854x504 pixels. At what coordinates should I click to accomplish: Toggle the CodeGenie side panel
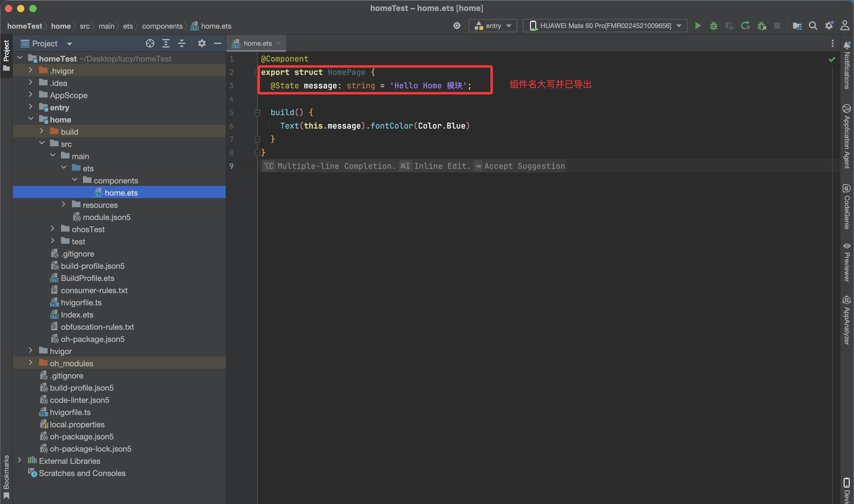click(x=846, y=207)
